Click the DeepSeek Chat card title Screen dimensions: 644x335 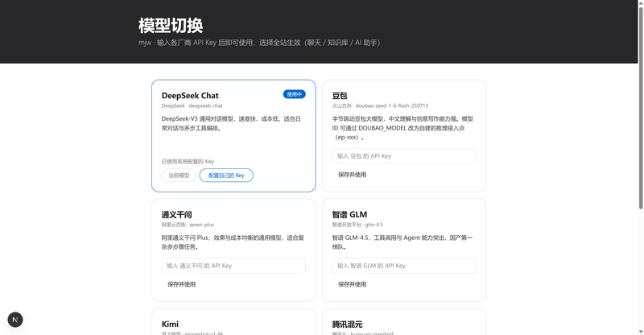pos(190,95)
